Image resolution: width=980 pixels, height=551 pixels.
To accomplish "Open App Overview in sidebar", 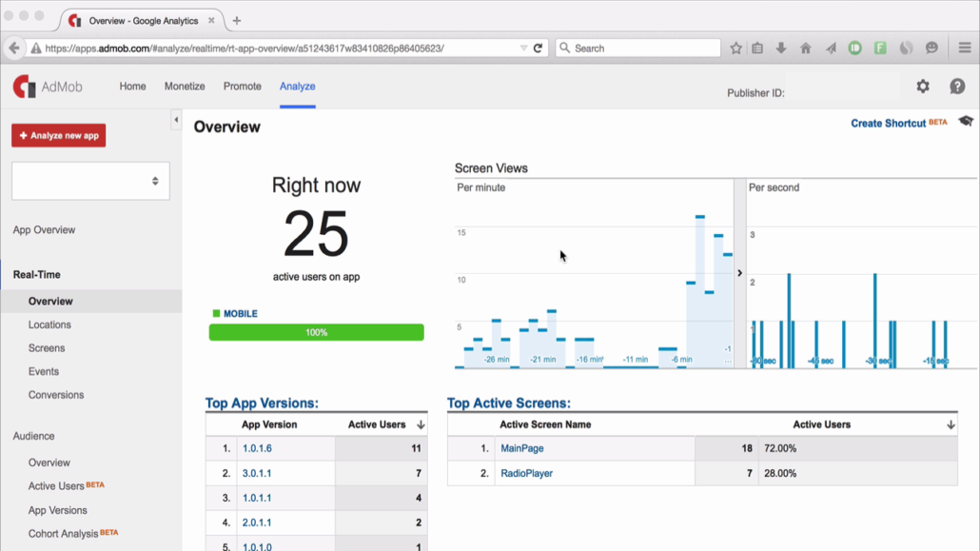I will point(45,230).
